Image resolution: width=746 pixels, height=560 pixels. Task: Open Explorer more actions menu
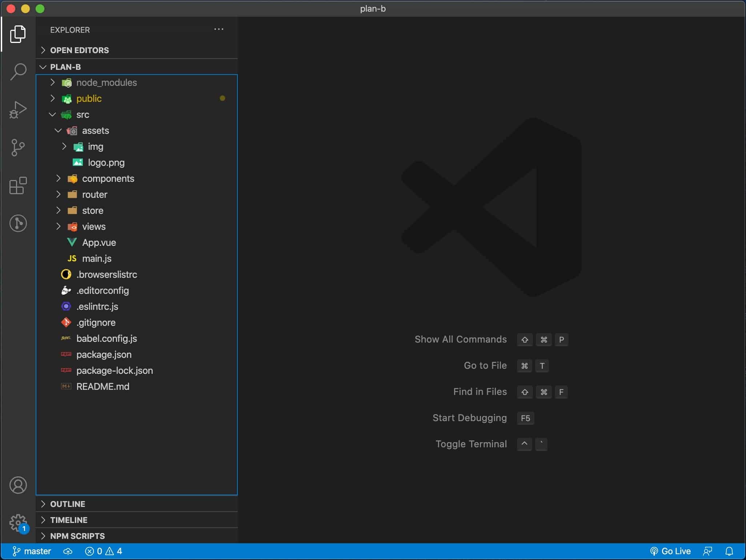click(x=218, y=29)
